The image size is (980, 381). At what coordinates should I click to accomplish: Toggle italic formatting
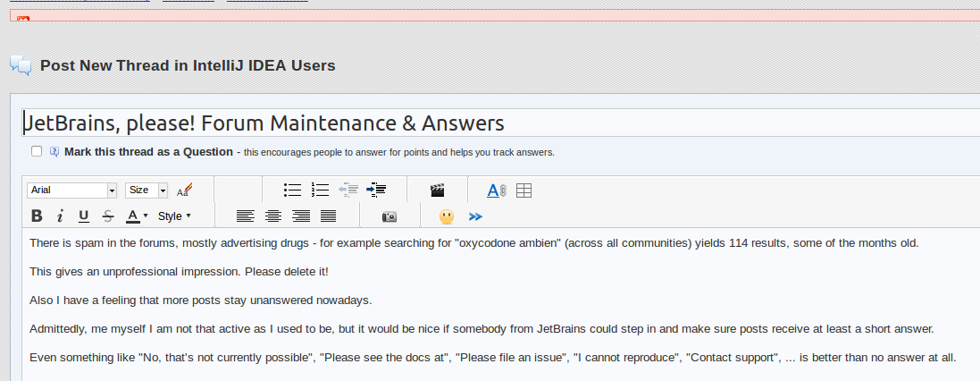pos(60,216)
